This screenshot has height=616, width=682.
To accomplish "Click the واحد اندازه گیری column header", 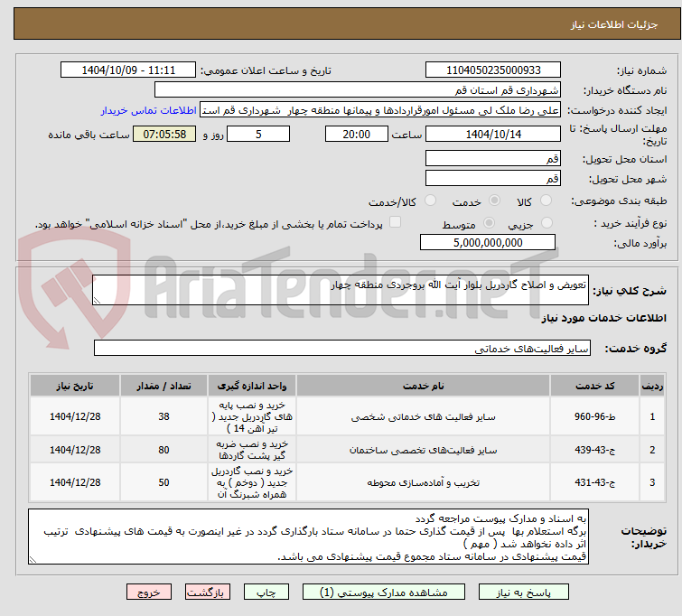I will click(252, 386).
